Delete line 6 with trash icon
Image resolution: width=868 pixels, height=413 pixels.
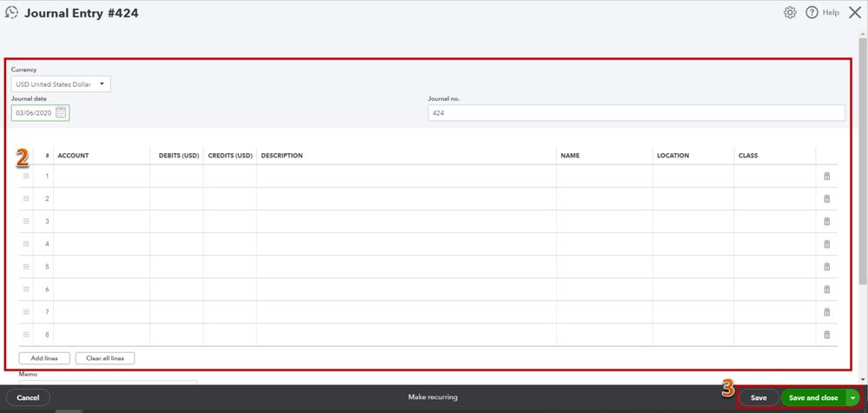click(x=827, y=290)
